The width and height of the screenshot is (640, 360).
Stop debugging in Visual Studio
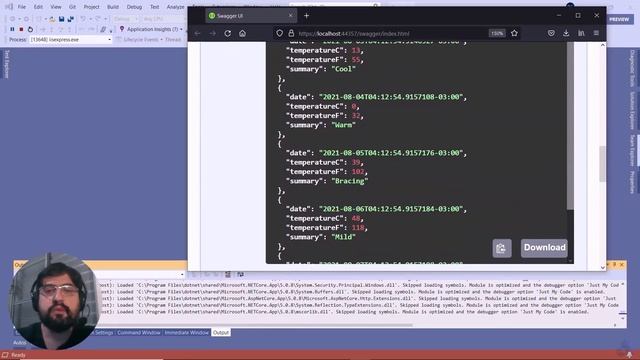(x=21, y=29)
